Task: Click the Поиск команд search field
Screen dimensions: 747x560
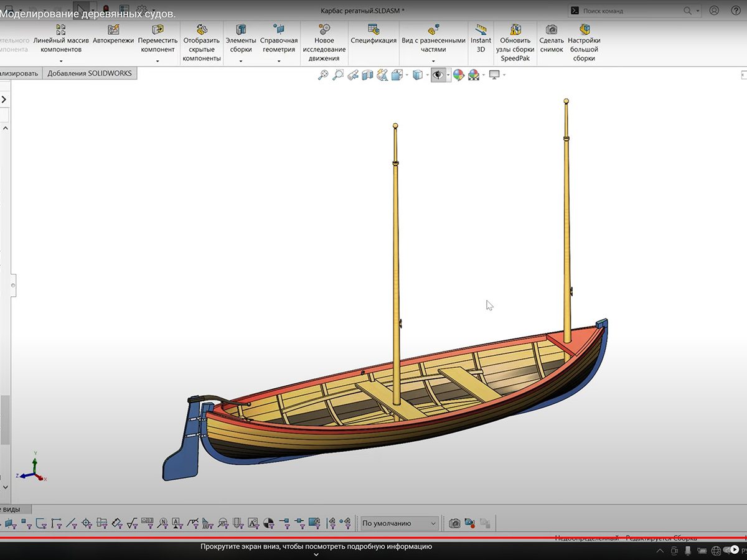Action: pos(630,11)
